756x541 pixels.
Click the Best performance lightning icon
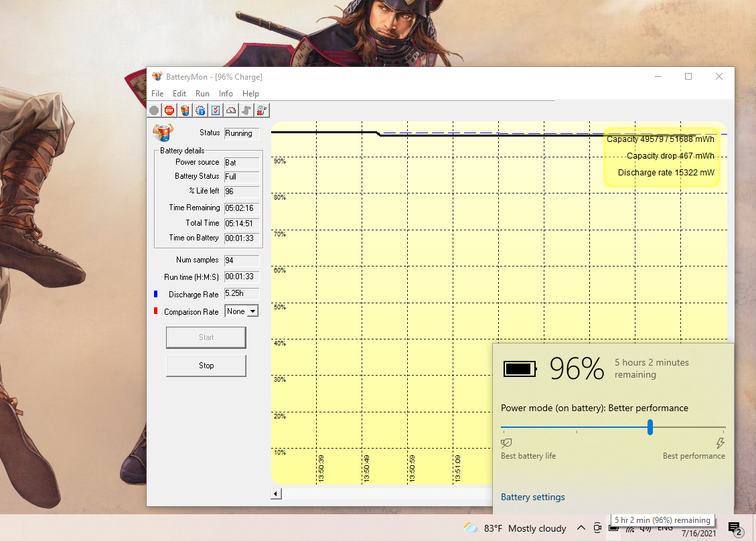click(x=721, y=443)
